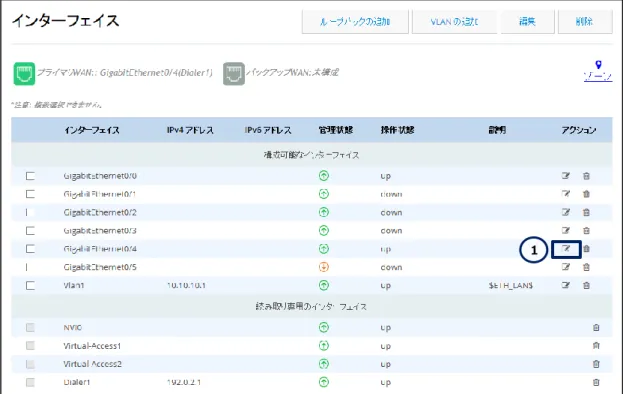The image size is (623, 394).
Task: Delete GigabitEthernet0/2 using trash icon
Action: click(x=586, y=212)
